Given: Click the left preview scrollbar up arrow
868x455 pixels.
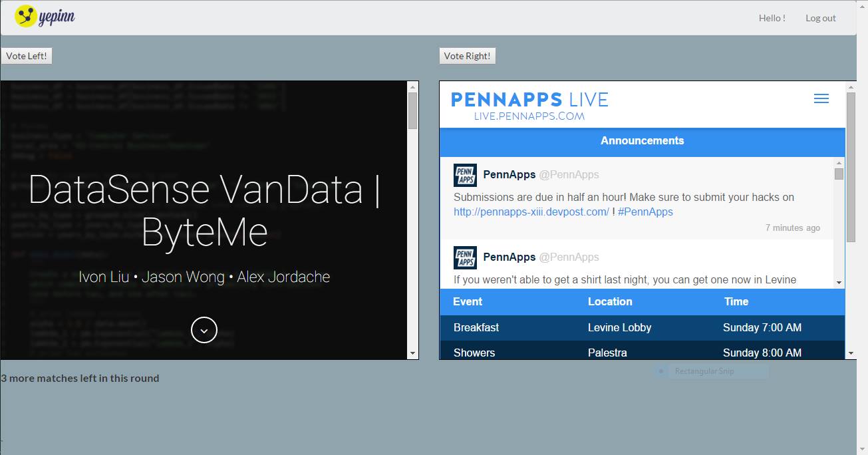Looking at the screenshot, I should [413, 86].
